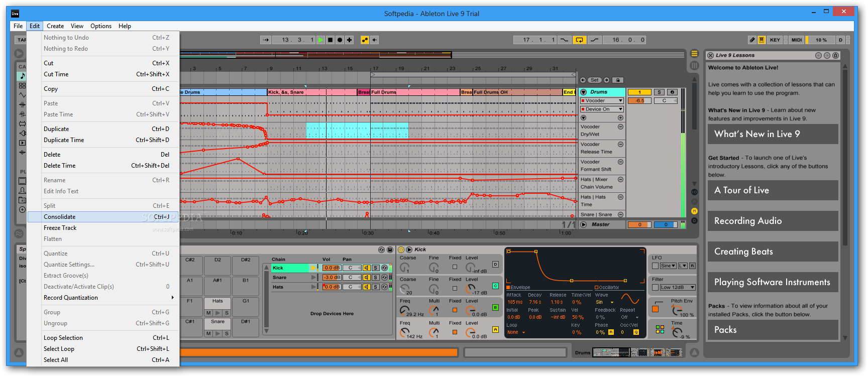Open the Creating Beats lesson
868x377 pixels.
(773, 252)
